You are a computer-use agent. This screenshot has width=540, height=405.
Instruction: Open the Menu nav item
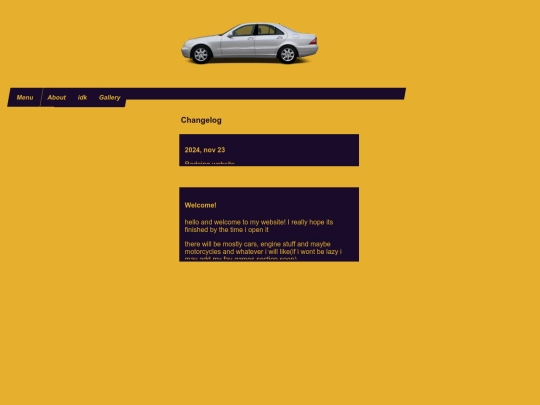[25, 97]
